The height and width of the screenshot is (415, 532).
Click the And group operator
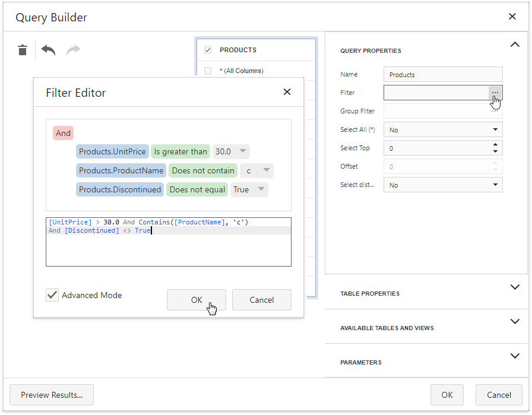click(64, 133)
